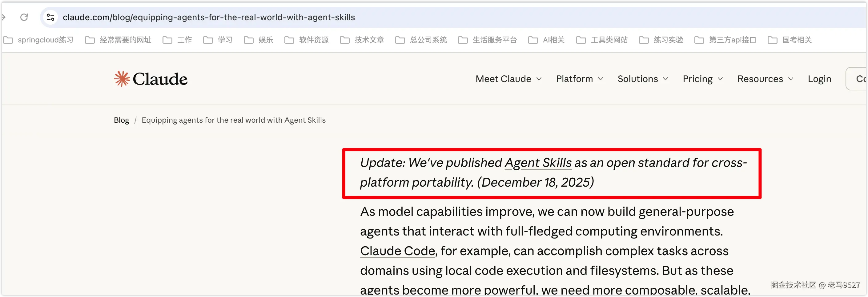Open the Claude Code link
Image resolution: width=868 pixels, height=297 pixels.
398,251
